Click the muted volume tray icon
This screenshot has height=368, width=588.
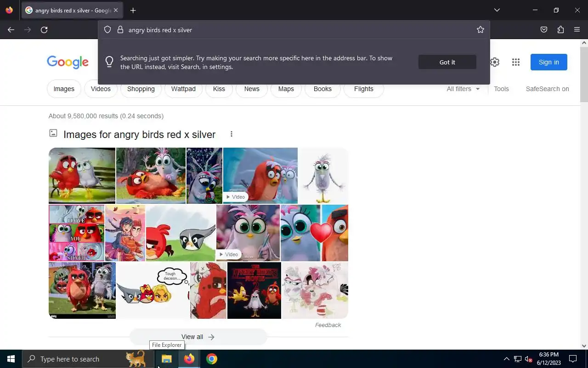click(529, 359)
